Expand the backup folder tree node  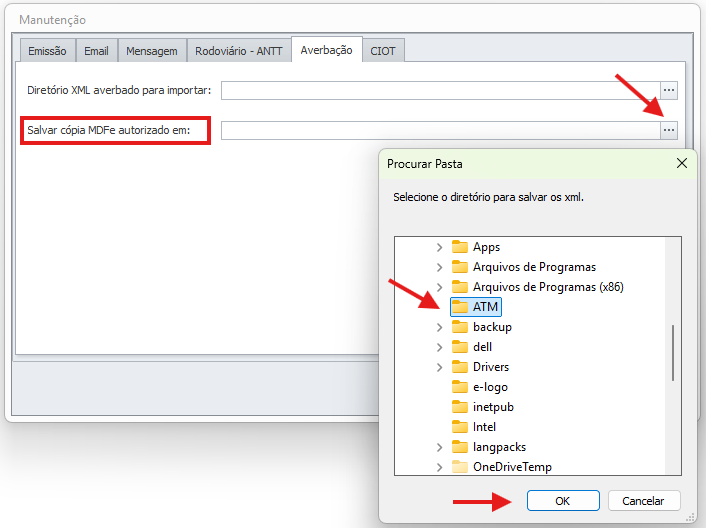[439, 327]
